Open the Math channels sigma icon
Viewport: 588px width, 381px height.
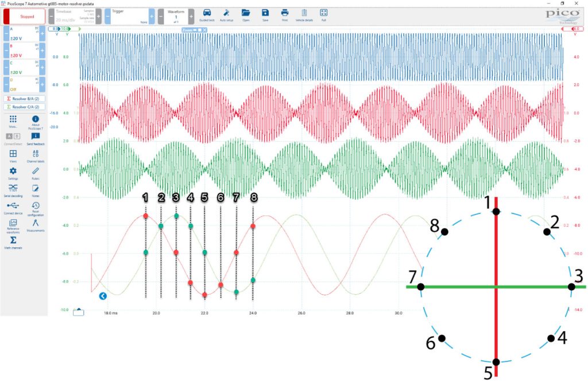[13, 242]
